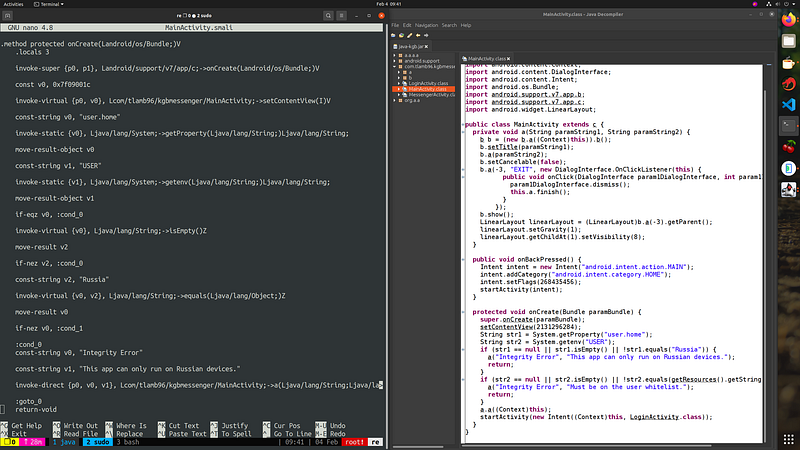Expand package b under com.tlamb96
Screen dimensions: 800x450
[399, 78]
